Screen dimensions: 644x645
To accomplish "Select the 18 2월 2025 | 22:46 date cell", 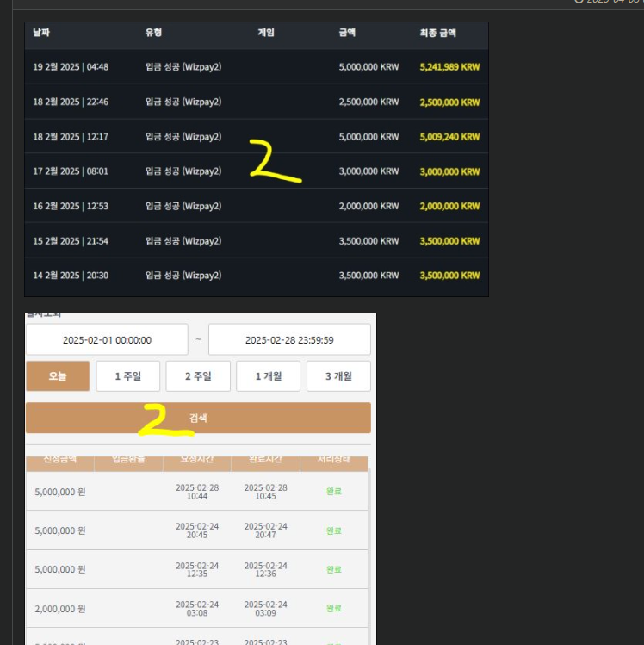I will coord(71,102).
